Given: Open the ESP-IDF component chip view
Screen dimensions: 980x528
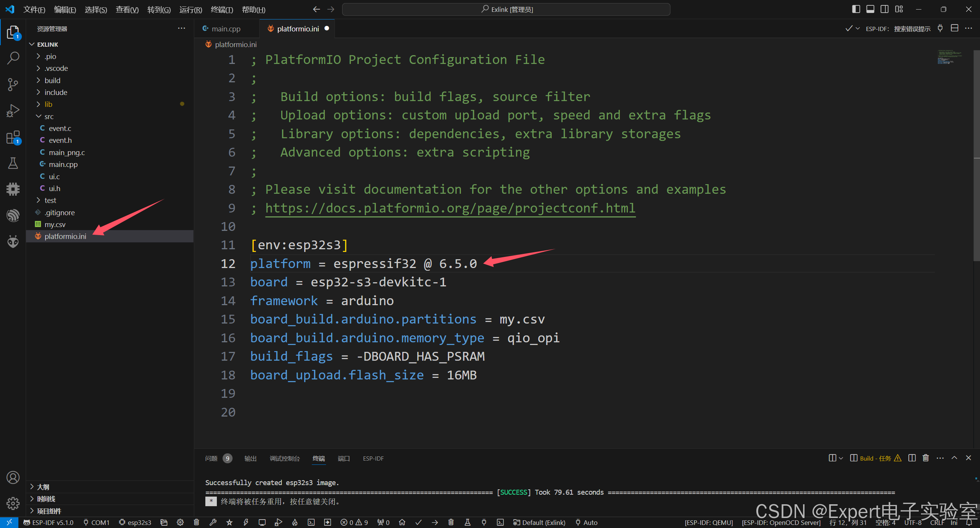Looking at the screenshot, I should pyautogui.click(x=13, y=189).
